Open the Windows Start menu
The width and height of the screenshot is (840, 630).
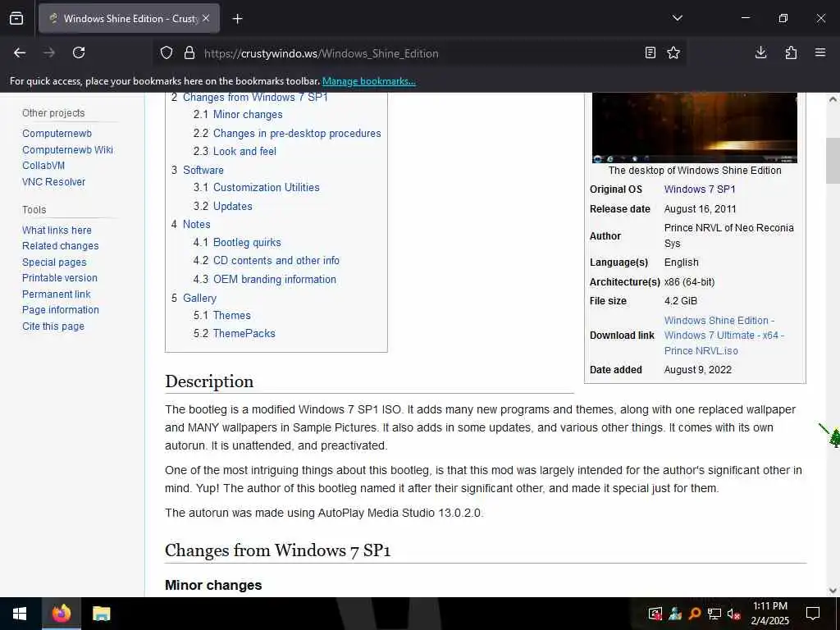tap(20, 614)
